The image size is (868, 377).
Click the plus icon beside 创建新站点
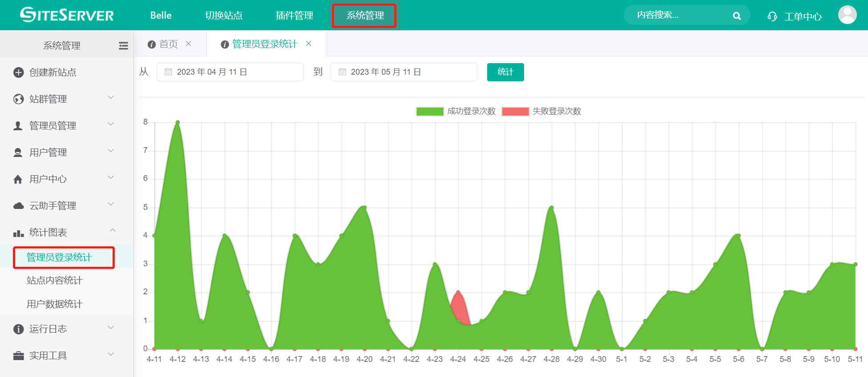(18, 72)
